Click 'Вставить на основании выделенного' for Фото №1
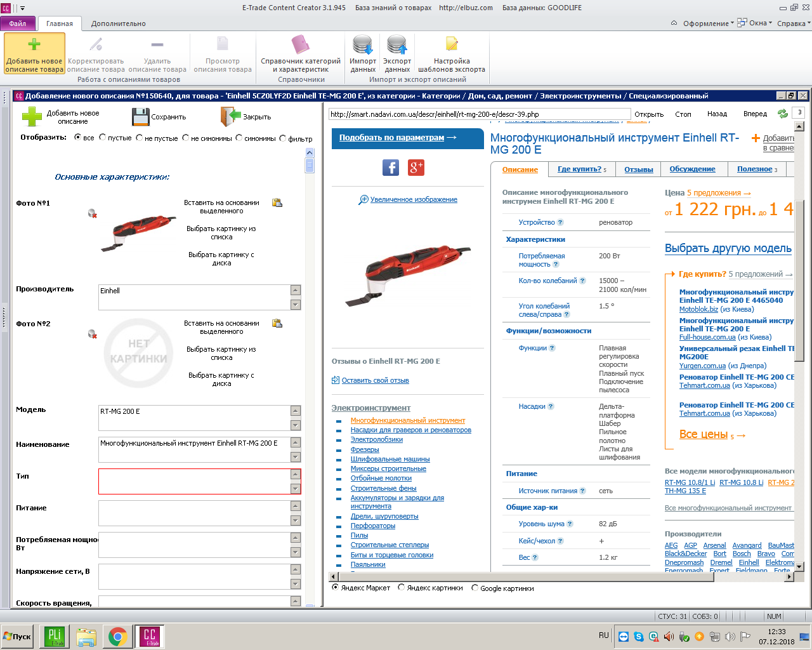 (x=221, y=207)
